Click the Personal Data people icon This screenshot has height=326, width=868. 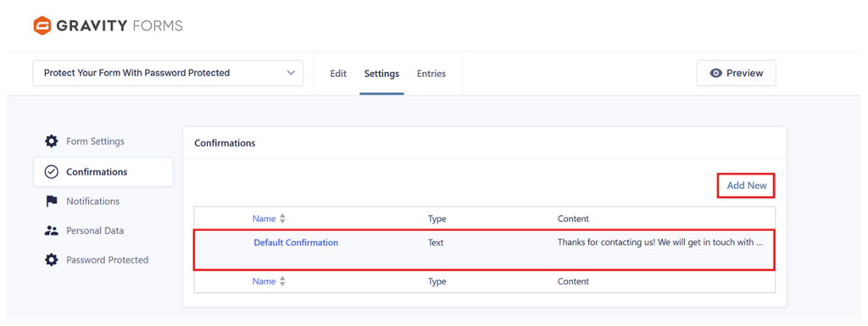pos(52,230)
